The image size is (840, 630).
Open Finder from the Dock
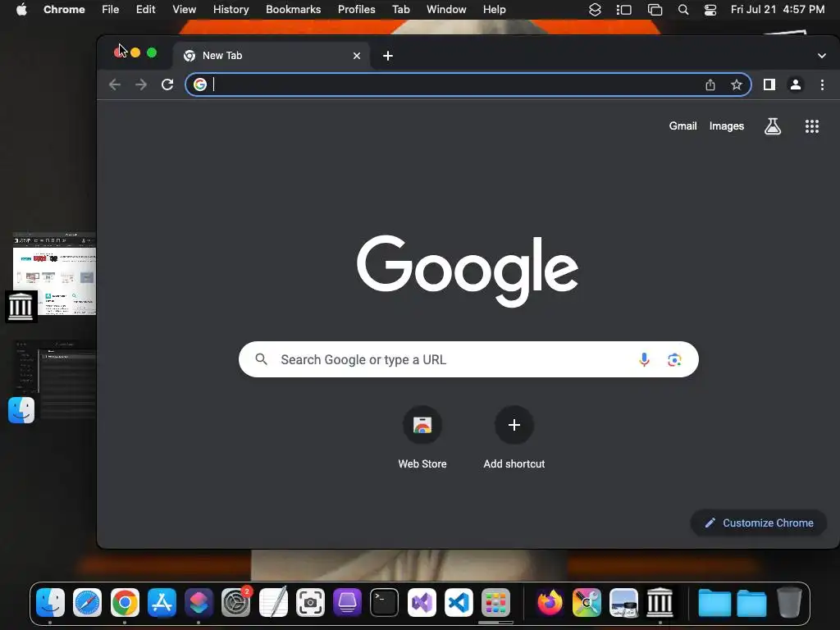tap(50, 603)
